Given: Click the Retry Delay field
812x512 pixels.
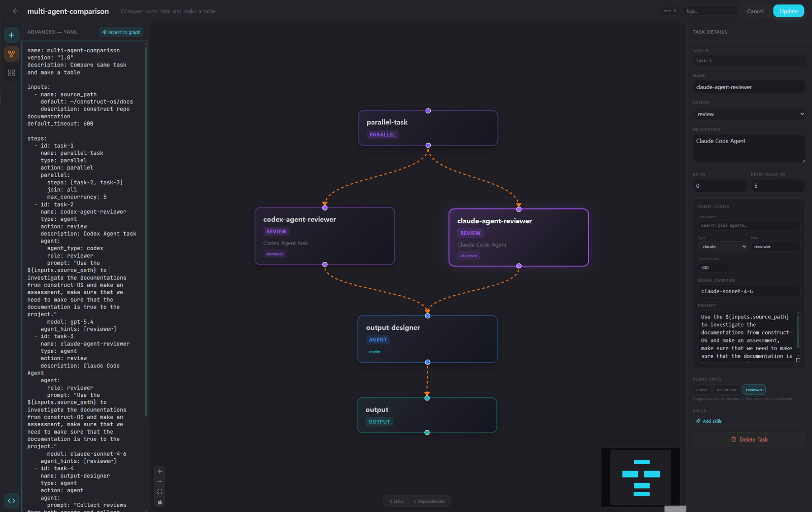Looking at the screenshot, I should coord(778,186).
